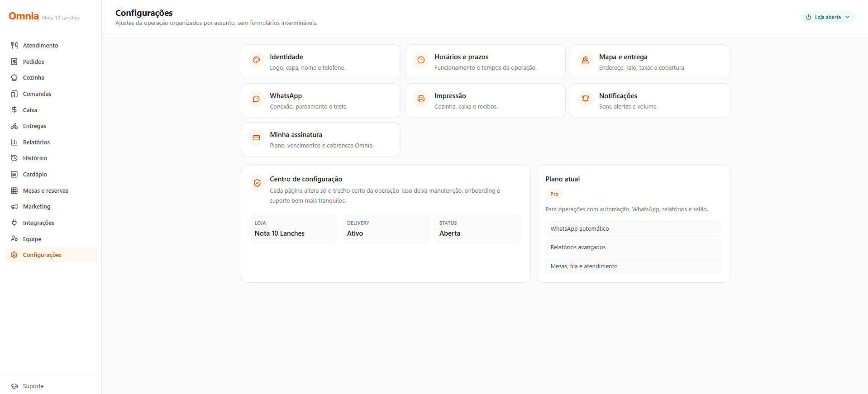
Task: Click the Atendimento fork-and-knife icon
Action: pos(14,45)
